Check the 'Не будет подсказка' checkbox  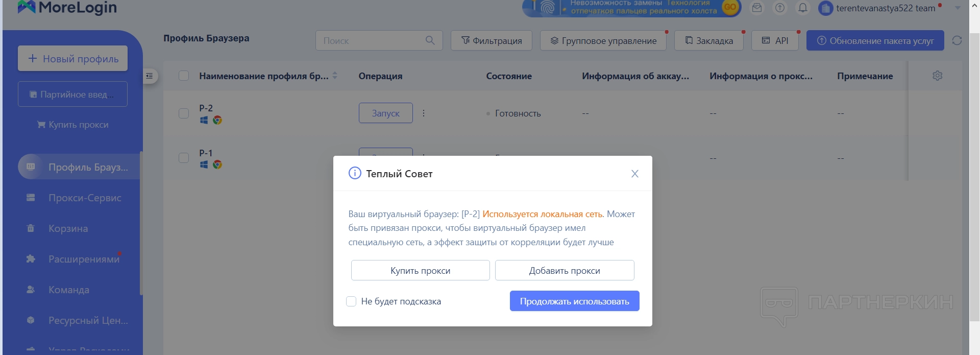pyautogui.click(x=351, y=301)
